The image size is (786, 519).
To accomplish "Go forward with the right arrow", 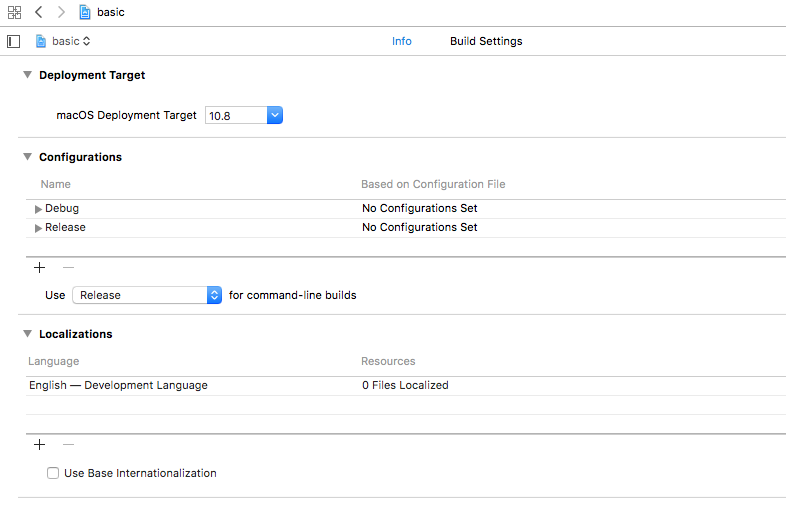I will [x=61, y=12].
